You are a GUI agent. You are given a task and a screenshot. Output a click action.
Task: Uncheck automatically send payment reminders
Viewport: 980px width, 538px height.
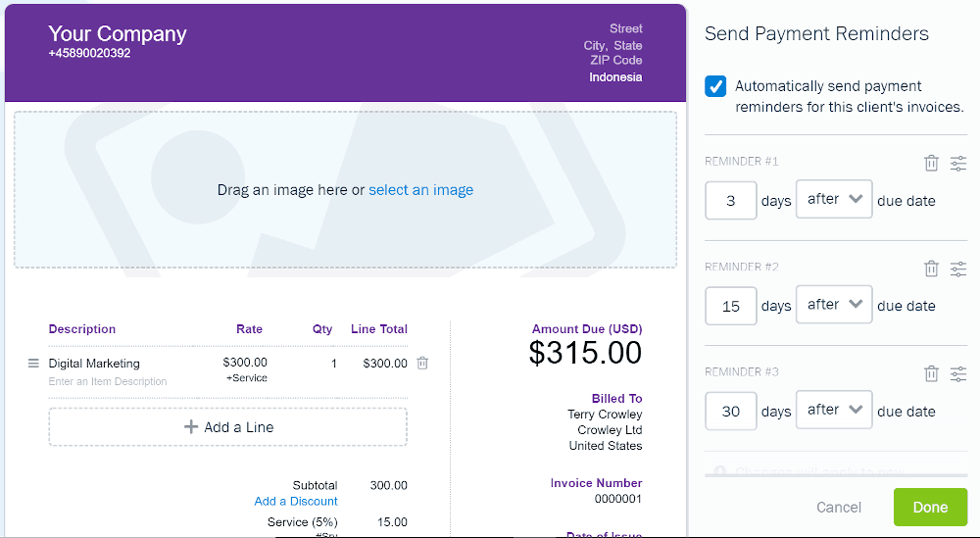pos(715,86)
